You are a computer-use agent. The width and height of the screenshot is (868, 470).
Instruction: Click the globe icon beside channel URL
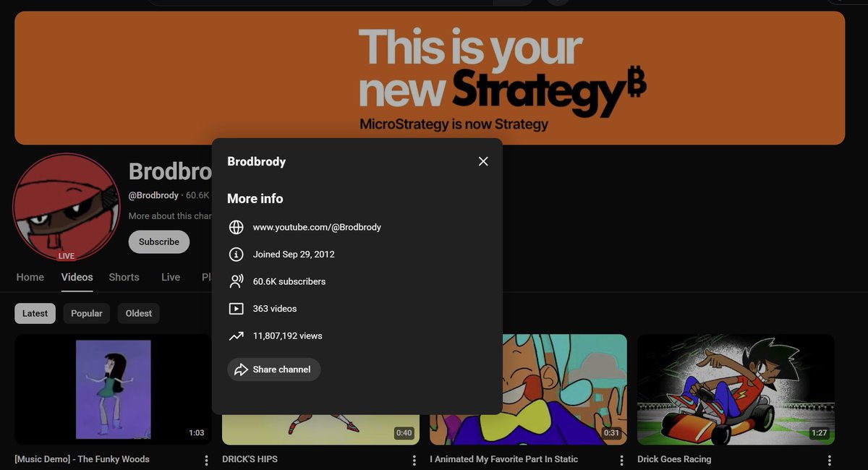coord(236,227)
